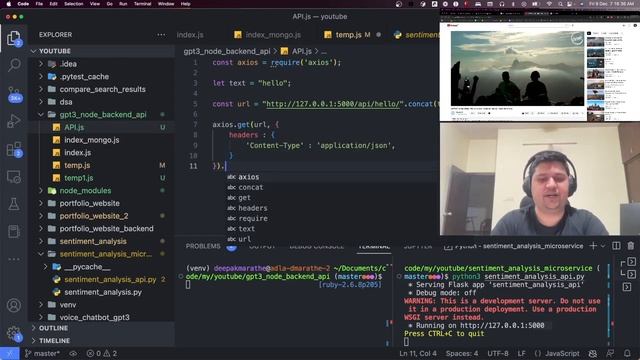The width and height of the screenshot is (640, 360).
Task: Open the PROBLEMS panel tab
Action: pyautogui.click(x=203, y=246)
